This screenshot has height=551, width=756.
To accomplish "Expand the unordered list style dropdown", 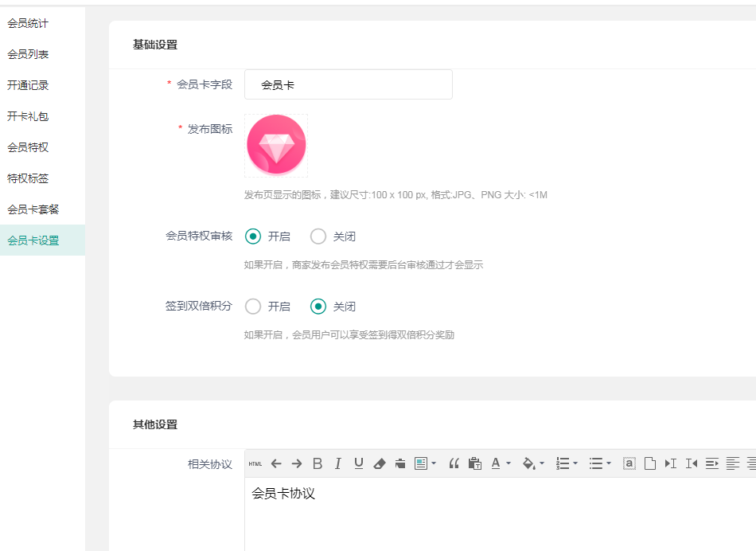I will pos(609,463).
